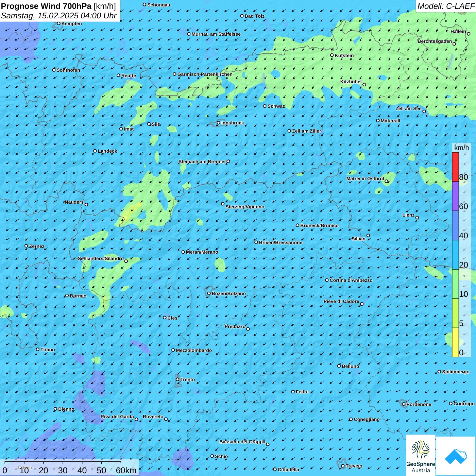Select the 'Bruneck/Brunico' label
476x476 pixels.
coord(319,225)
